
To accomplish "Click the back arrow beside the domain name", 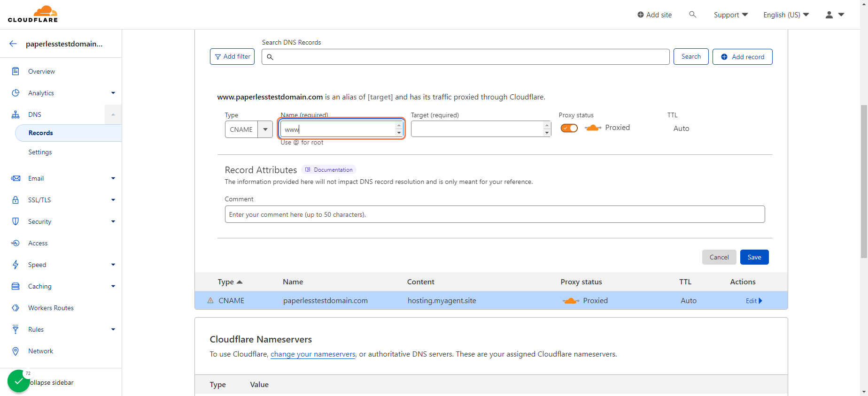I will click(13, 44).
